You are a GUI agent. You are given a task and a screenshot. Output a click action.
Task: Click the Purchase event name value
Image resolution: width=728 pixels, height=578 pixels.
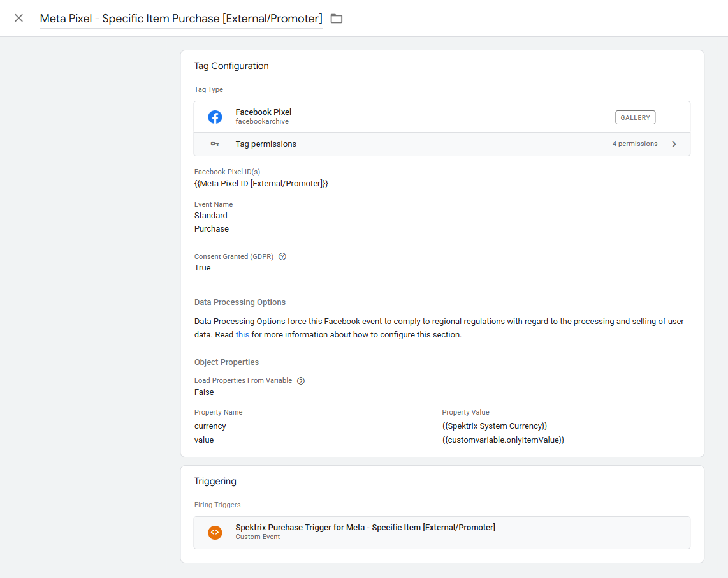[212, 228]
